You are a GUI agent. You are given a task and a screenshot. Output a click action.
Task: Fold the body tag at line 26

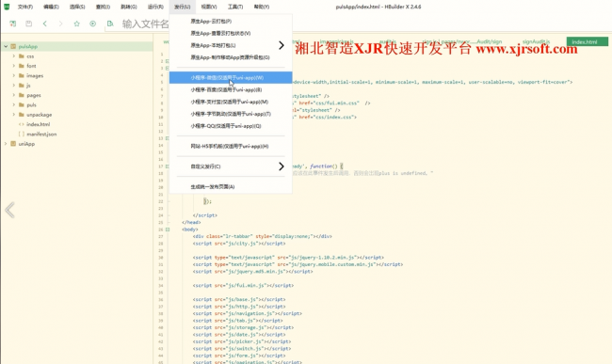point(168,229)
